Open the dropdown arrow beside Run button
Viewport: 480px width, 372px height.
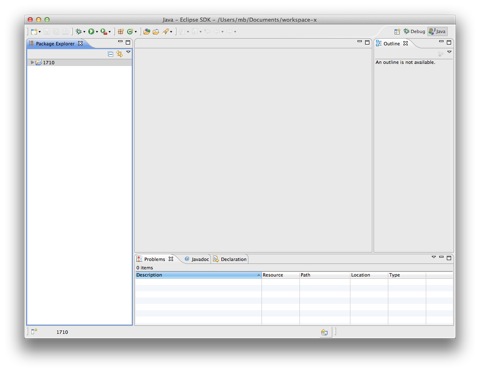coord(97,32)
